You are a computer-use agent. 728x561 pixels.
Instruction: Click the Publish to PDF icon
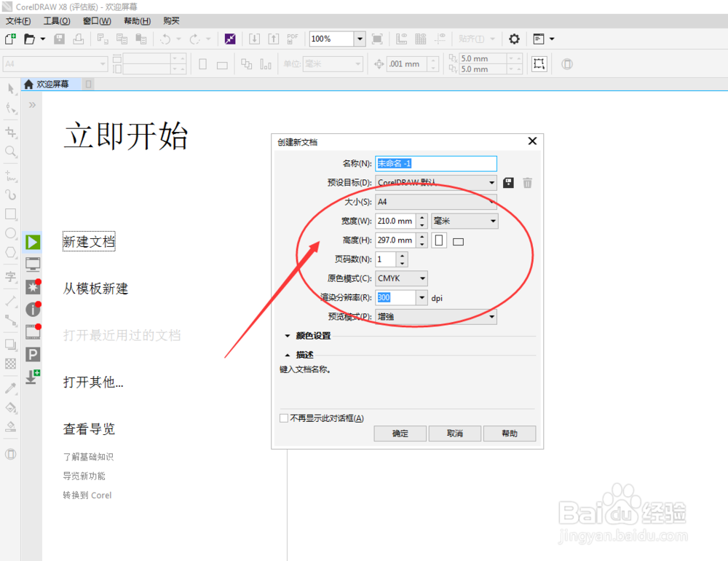tap(293, 39)
